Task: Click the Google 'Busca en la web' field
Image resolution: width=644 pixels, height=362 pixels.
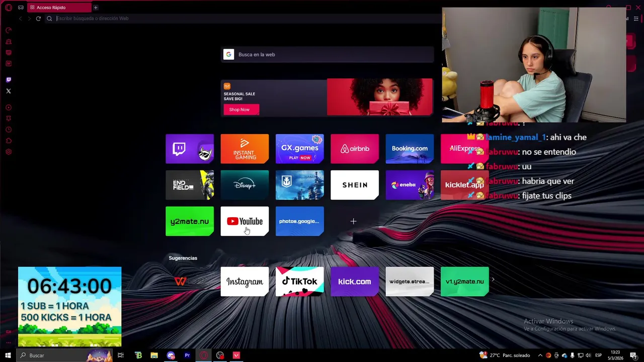Action: click(x=327, y=54)
